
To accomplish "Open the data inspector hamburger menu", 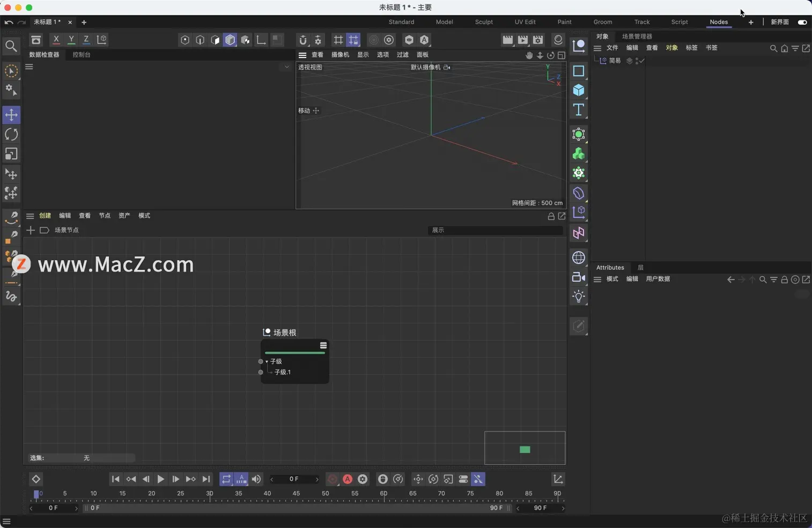I will (29, 67).
